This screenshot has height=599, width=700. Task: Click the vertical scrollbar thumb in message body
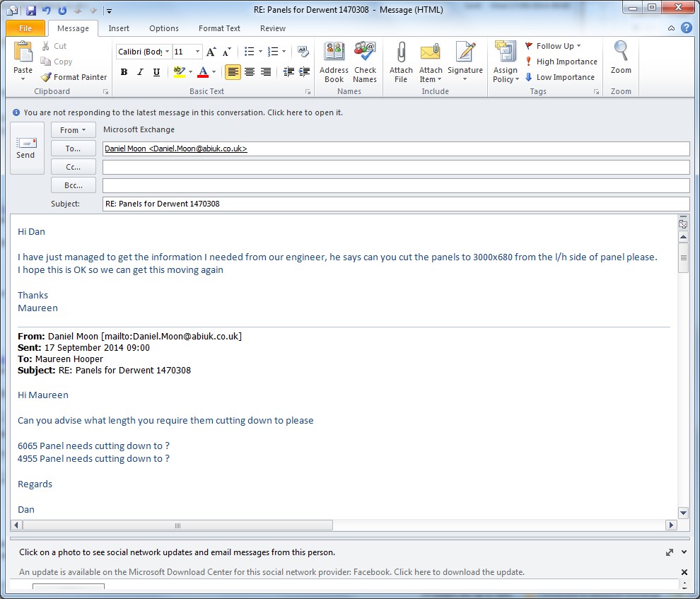[683, 257]
